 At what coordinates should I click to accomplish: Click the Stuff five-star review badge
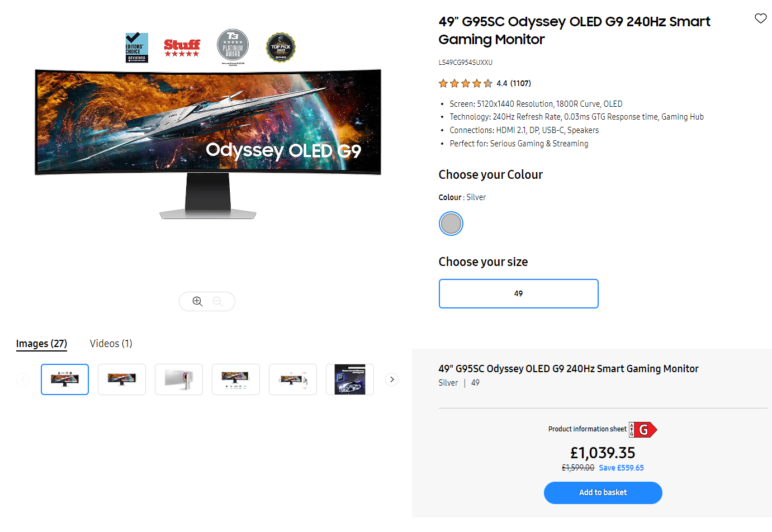pos(182,47)
